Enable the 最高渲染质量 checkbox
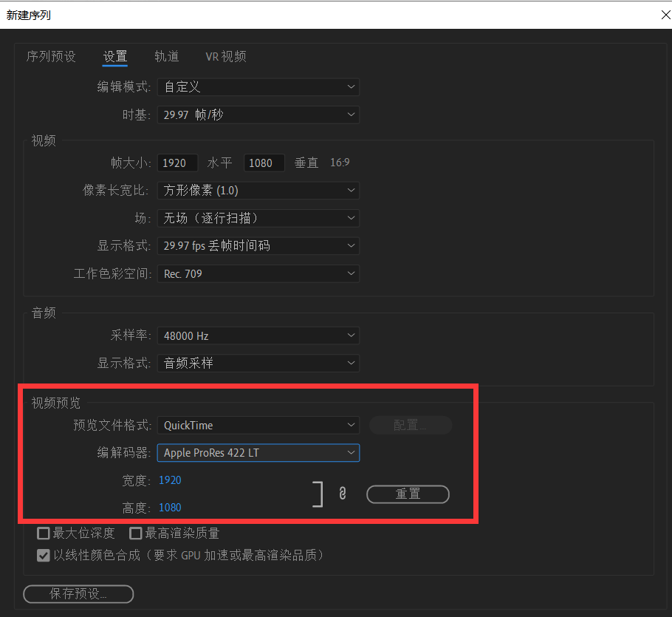 (135, 534)
